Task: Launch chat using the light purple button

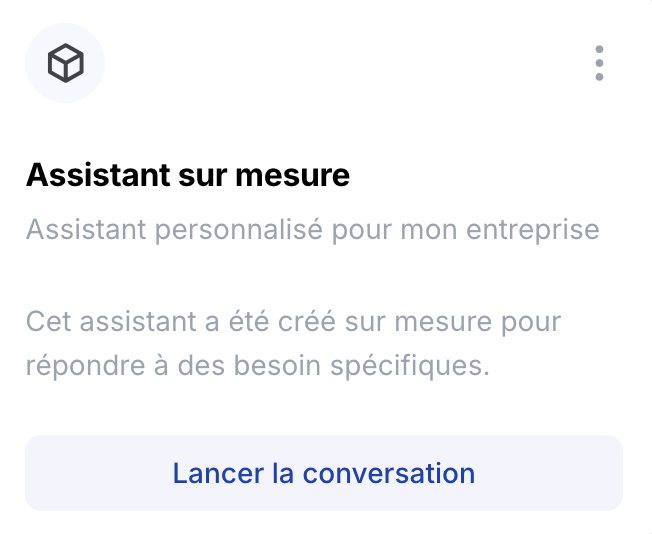Action: click(324, 473)
